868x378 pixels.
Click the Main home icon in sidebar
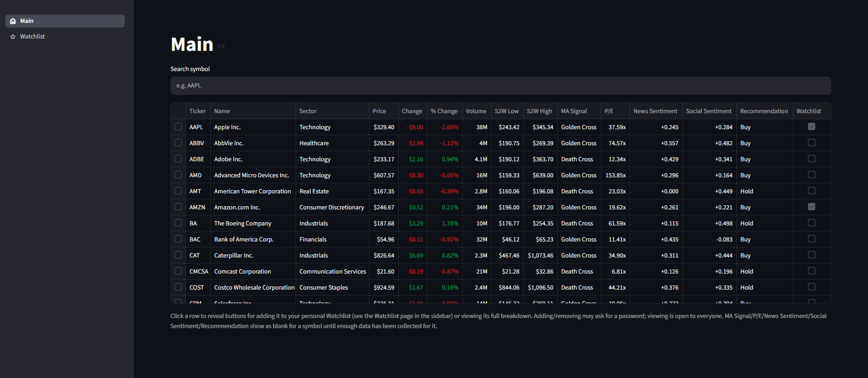(13, 21)
